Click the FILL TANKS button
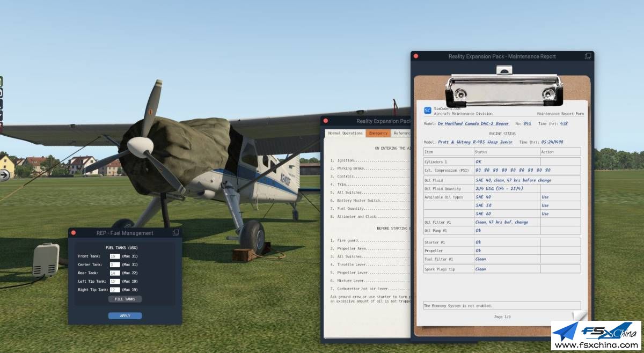Image resolution: width=644 pixels, height=353 pixels. pyautogui.click(x=125, y=299)
